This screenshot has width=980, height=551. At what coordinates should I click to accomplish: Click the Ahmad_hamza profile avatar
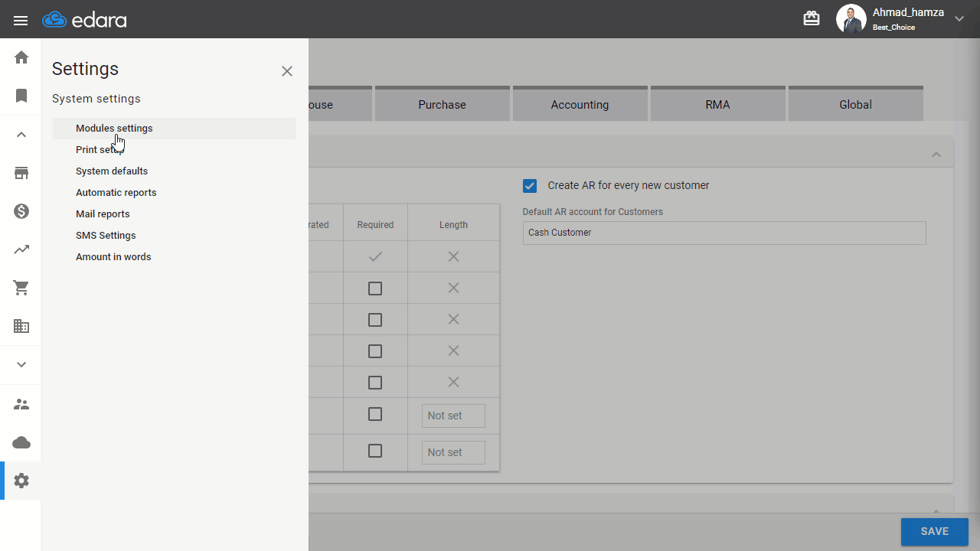(851, 19)
